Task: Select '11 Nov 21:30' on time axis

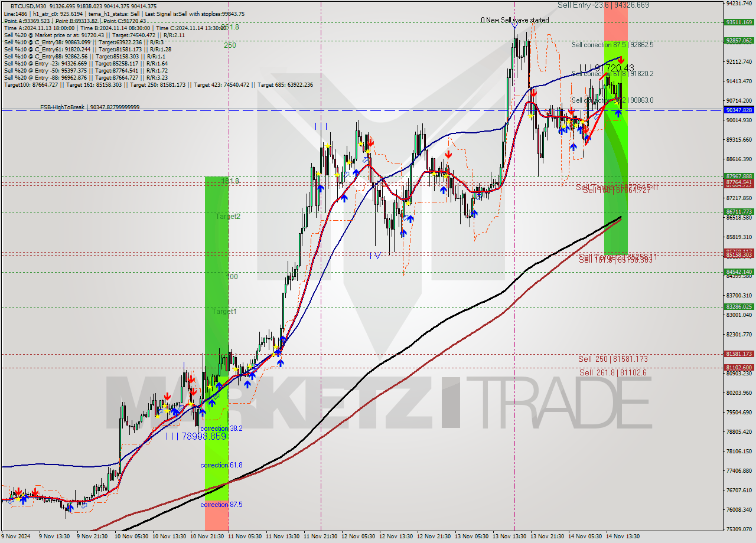Action: point(321,537)
